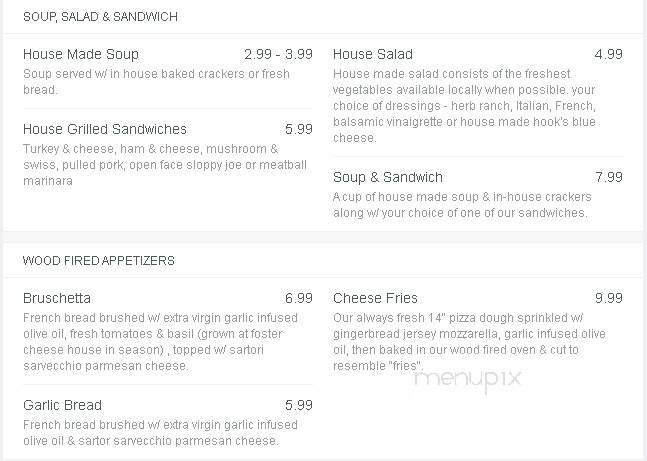Click the Cheese Fries 9.99 price

pos(608,298)
